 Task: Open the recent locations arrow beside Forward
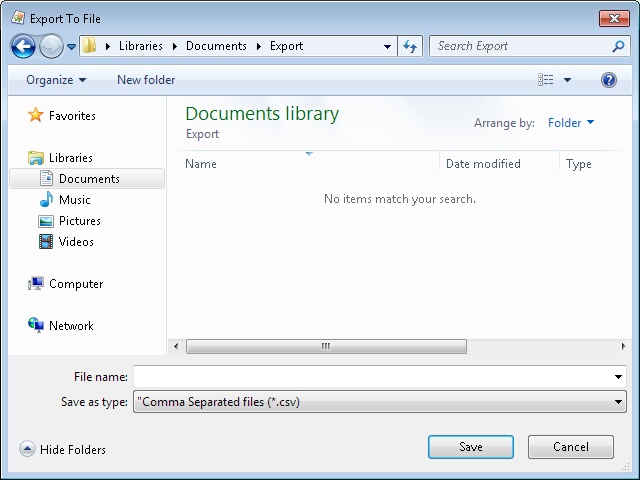coord(71,47)
